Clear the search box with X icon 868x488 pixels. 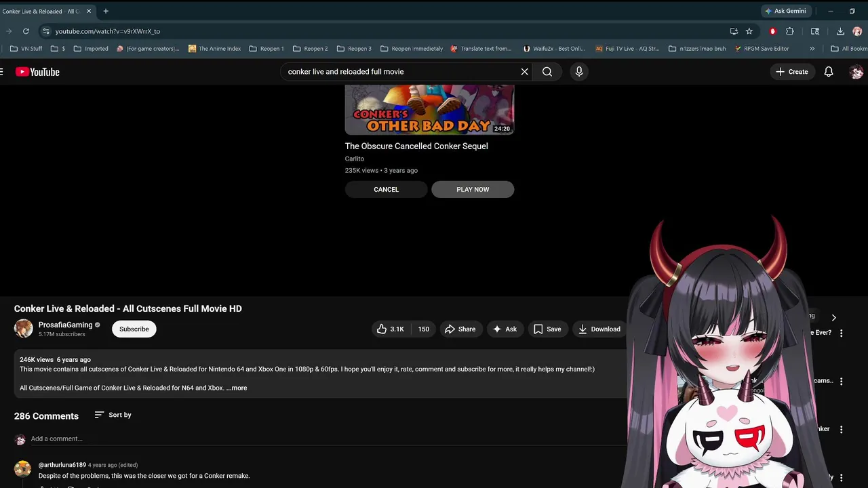click(x=524, y=72)
